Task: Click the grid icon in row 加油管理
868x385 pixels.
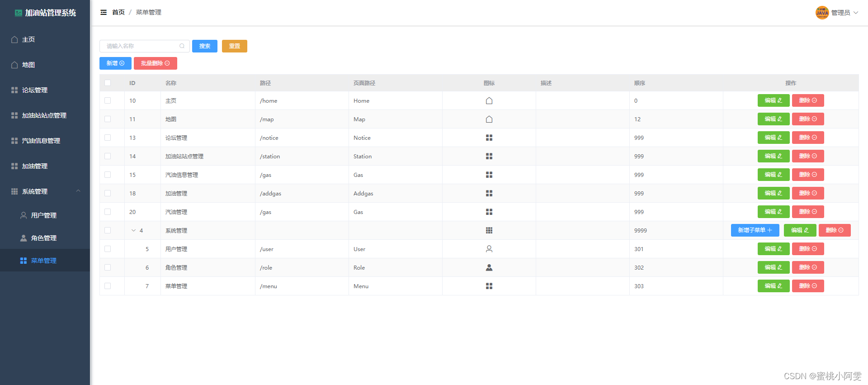Action: [489, 194]
